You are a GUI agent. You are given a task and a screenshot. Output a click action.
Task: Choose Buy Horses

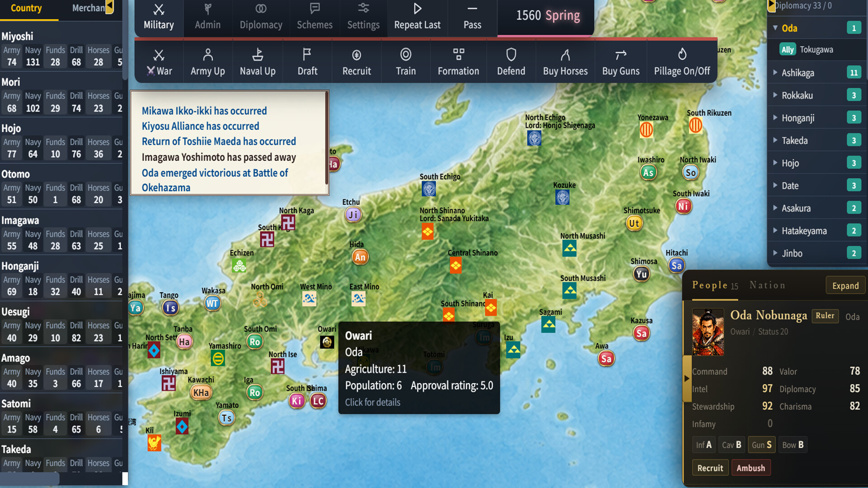[565, 62]
